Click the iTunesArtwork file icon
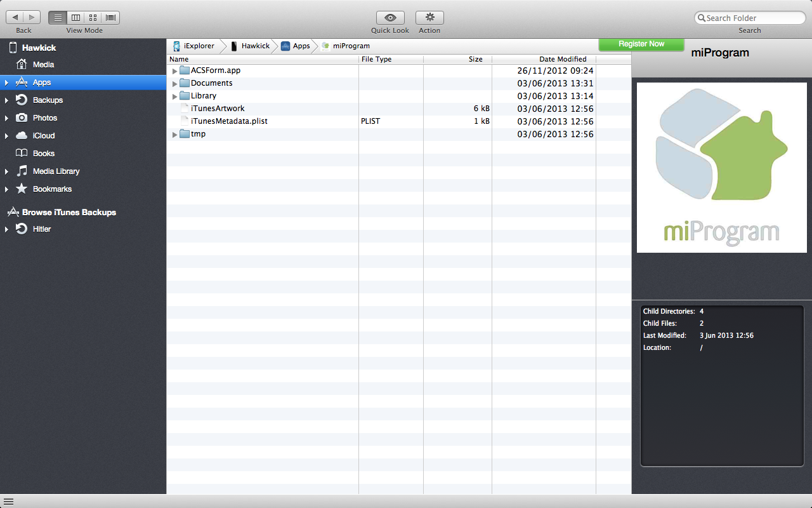 click(185, 109)
